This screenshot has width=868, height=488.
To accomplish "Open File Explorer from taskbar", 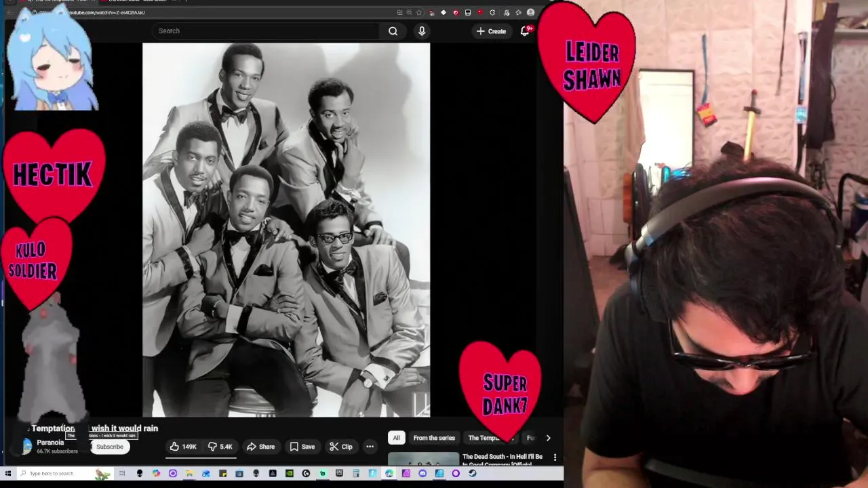I will [x=189, y=473].
